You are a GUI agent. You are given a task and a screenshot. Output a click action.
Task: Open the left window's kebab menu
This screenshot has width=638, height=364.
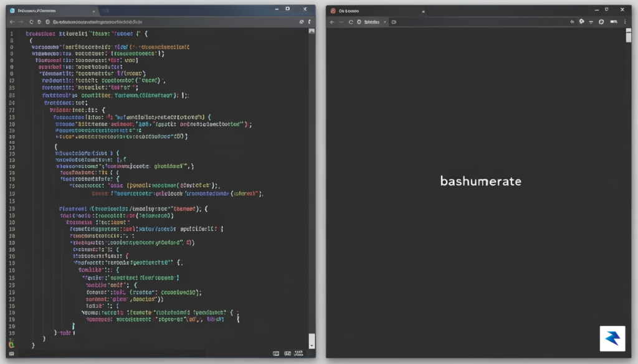point(310,22)
